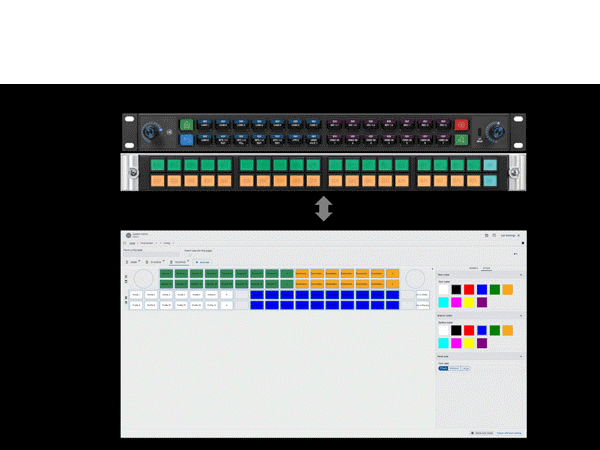Choose purple from the Button color swatches
Image resolution: width=600 pixels, height=450 pixels.
(482, 343)
